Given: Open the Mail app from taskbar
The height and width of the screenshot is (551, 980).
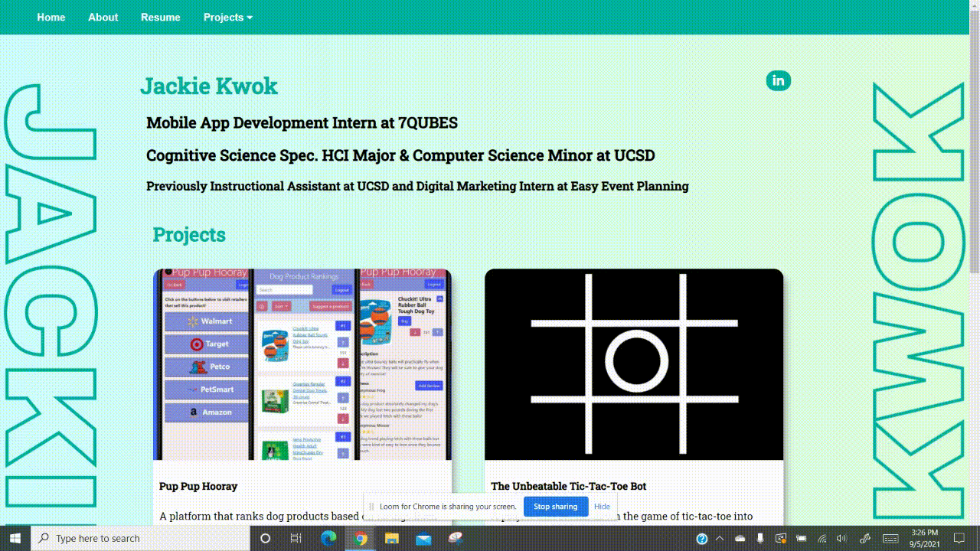Looking at the screenshot, I should click(x=423, y=538).
